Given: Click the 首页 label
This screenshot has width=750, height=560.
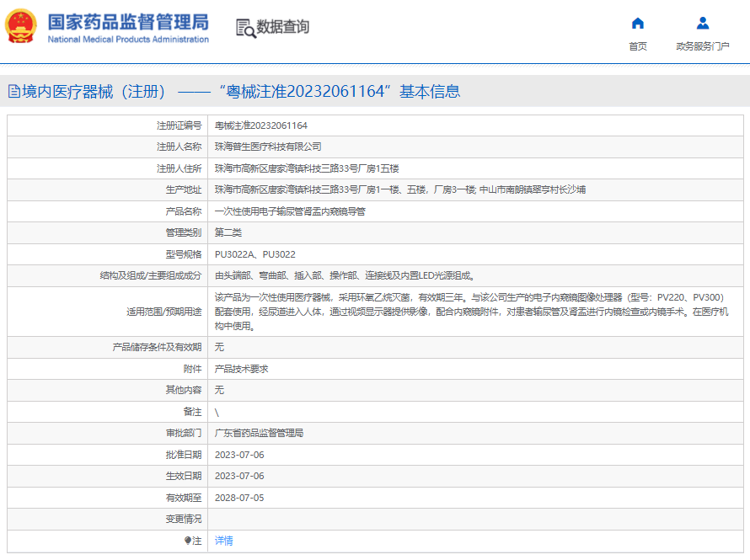Looking at the screenshot, I should (638, 46).
